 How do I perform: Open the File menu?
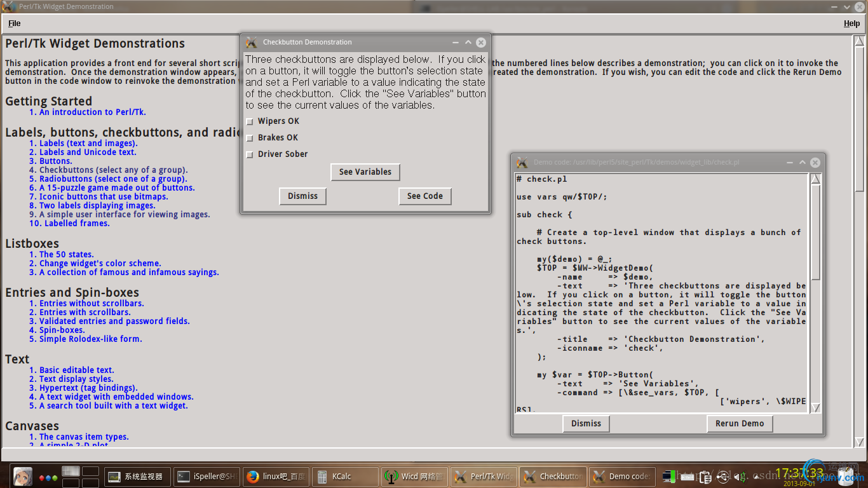click(15, 24)
